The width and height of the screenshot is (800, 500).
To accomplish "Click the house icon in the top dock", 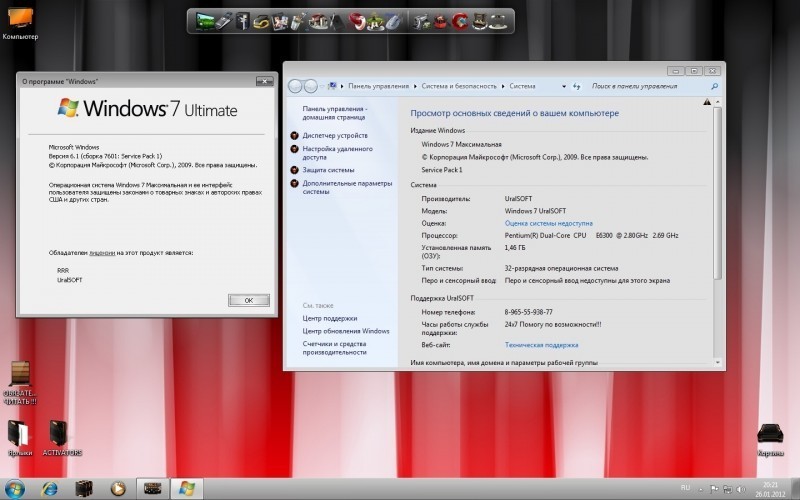I will pyautogui.click(x=318, y=22).
